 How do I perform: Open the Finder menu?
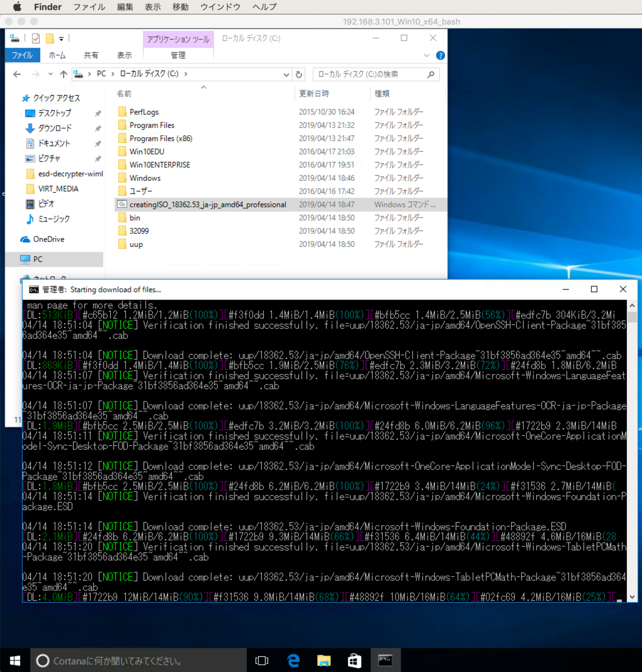48,7
